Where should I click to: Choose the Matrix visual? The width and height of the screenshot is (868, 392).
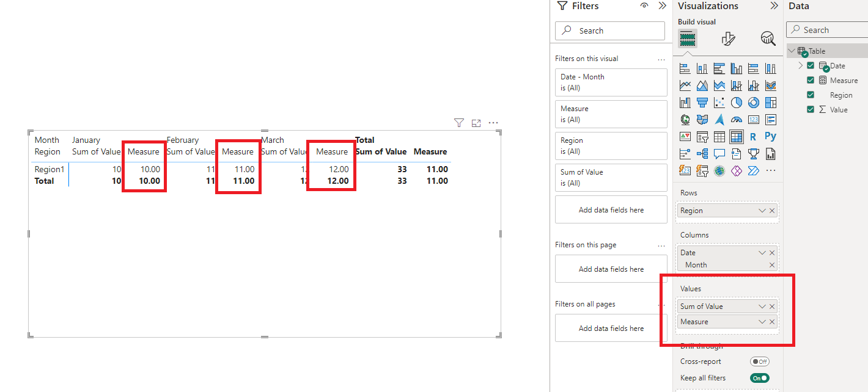(737, 137)
